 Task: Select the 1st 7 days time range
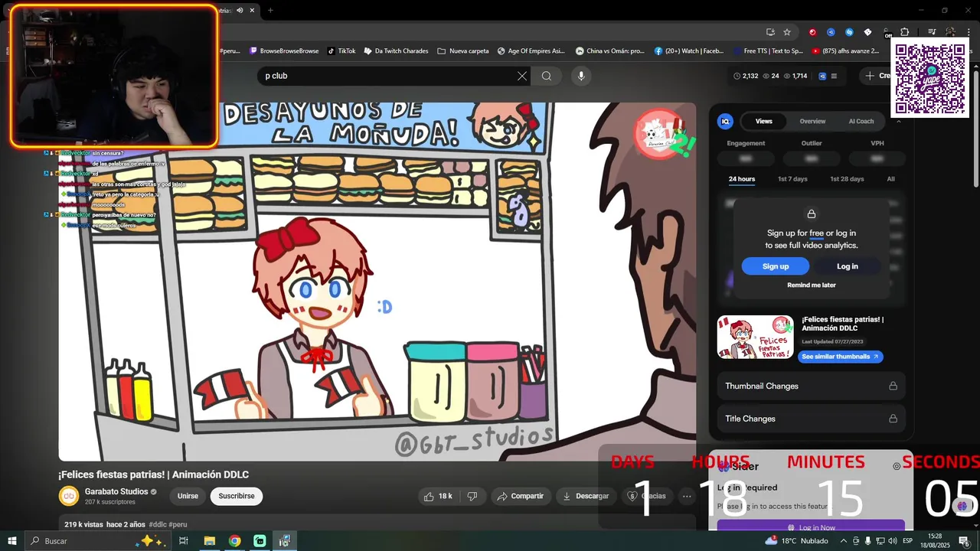[x=792, y=179]
